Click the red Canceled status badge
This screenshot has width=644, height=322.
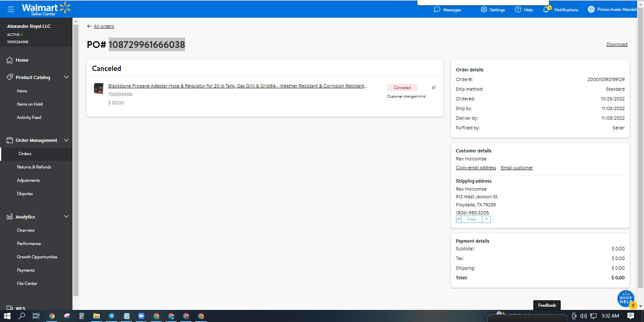tap(402, 87)
